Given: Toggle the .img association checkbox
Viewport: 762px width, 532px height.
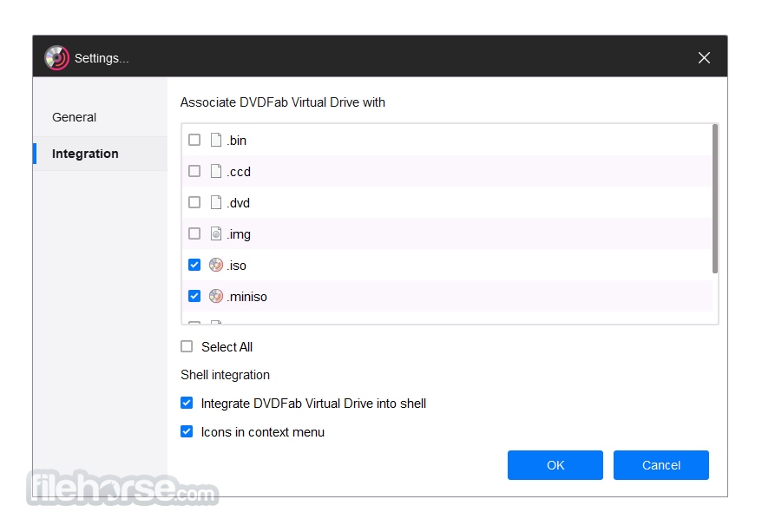Looking at the screenshot, I should (194, 233).
